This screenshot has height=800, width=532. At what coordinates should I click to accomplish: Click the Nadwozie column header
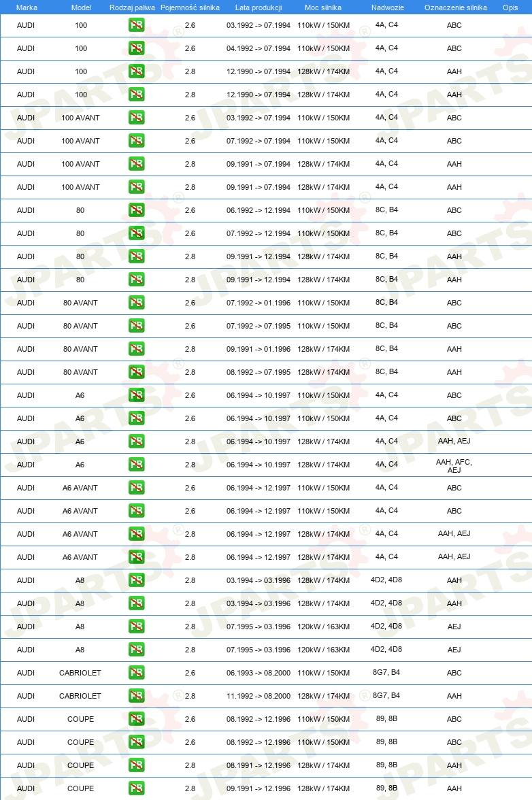pyautogui.click(x=388, y=7)
